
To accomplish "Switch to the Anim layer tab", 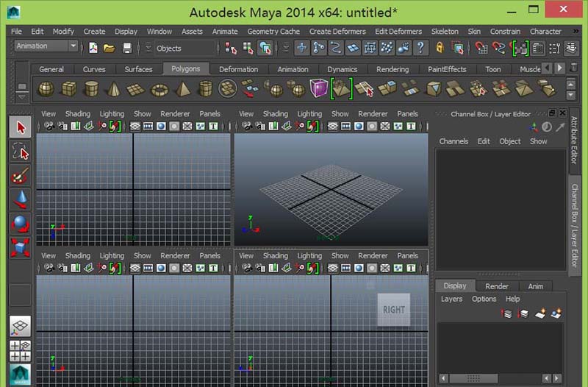I will 536,286.
